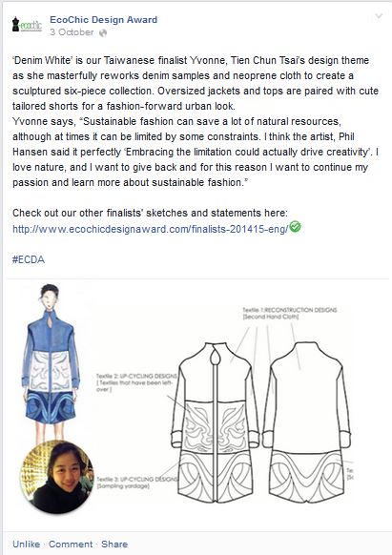Click the front view jacket technical sketch
This screenshot has width=392, height=555.
tap(215, 422)
